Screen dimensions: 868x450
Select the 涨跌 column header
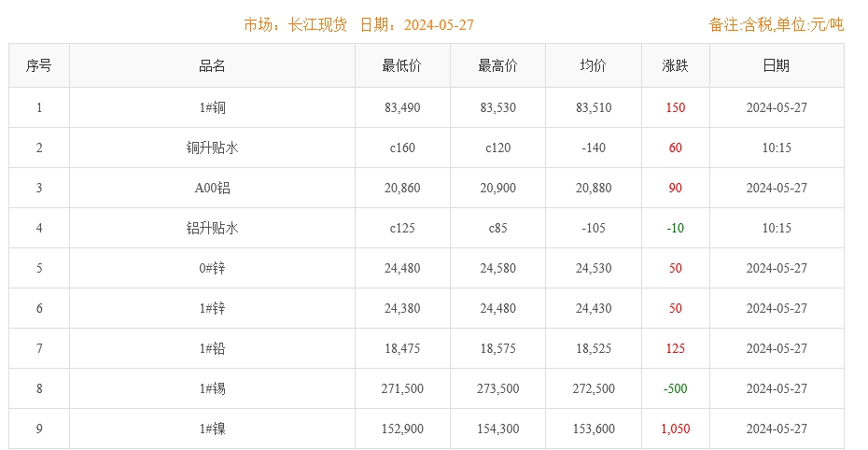675,66
